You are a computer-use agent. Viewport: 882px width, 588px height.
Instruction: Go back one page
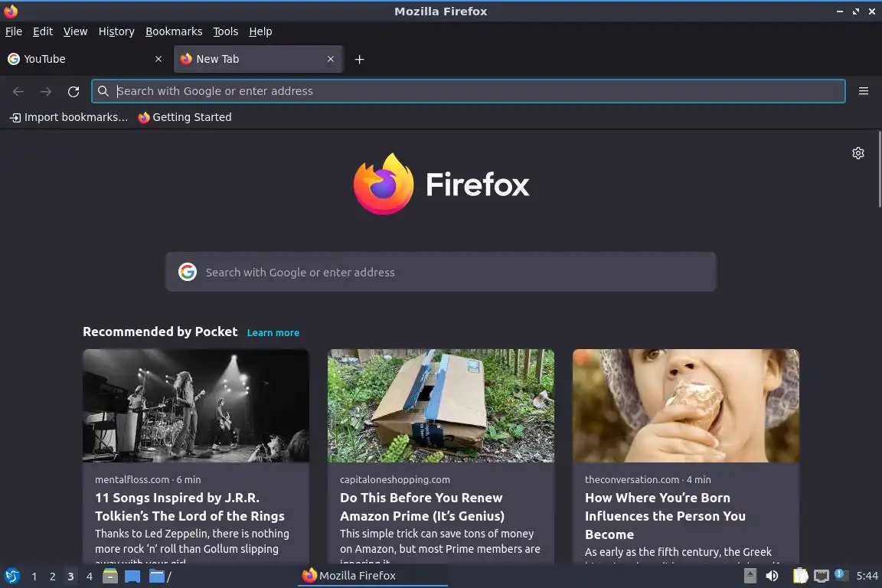[18, 91]
